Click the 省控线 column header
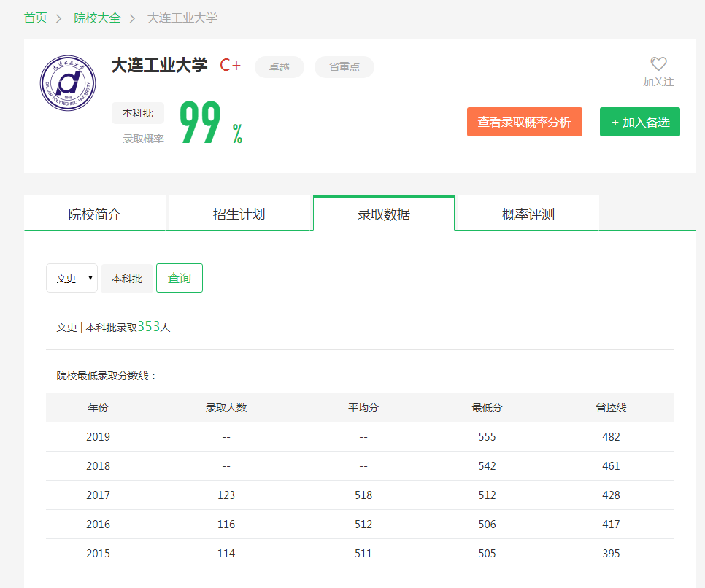This screenshot has height=588, width=705. 611,408
